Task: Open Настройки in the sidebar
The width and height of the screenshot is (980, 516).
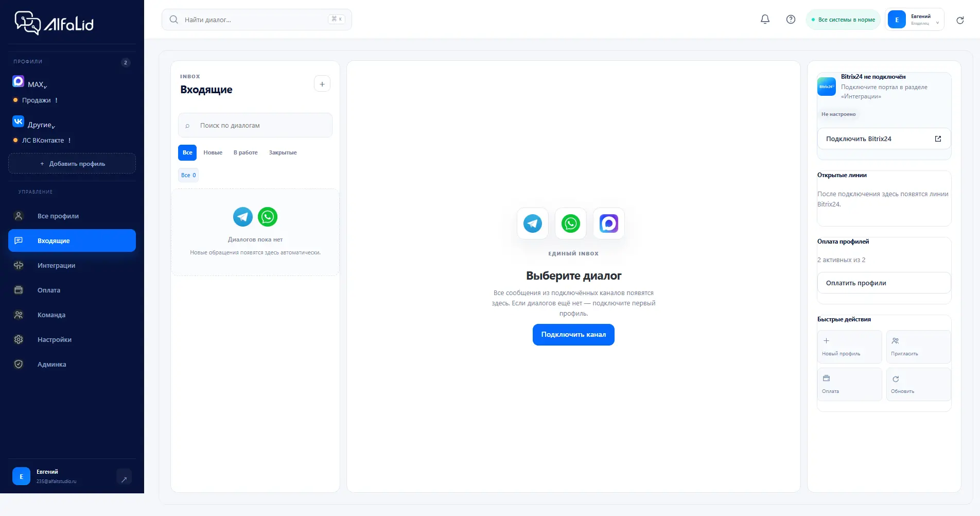Action: (x=72, y=339)
